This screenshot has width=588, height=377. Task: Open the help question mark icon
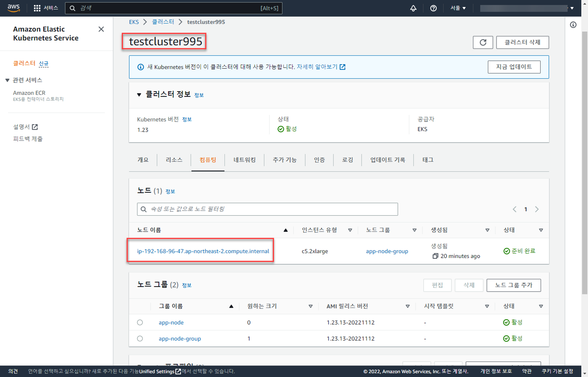point(433,8)
